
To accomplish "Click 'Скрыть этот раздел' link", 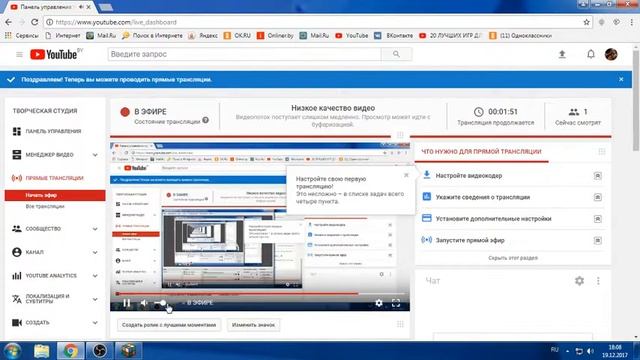I will (x=513, y=258).
